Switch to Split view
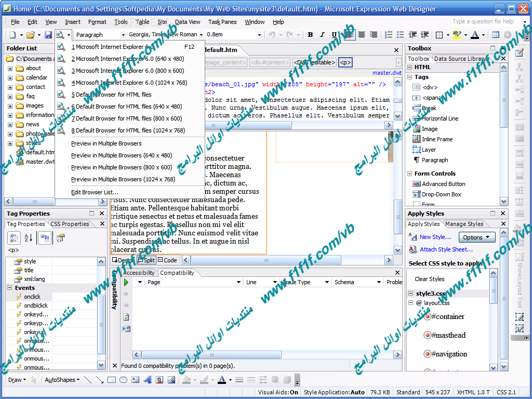 click(146, 260)
